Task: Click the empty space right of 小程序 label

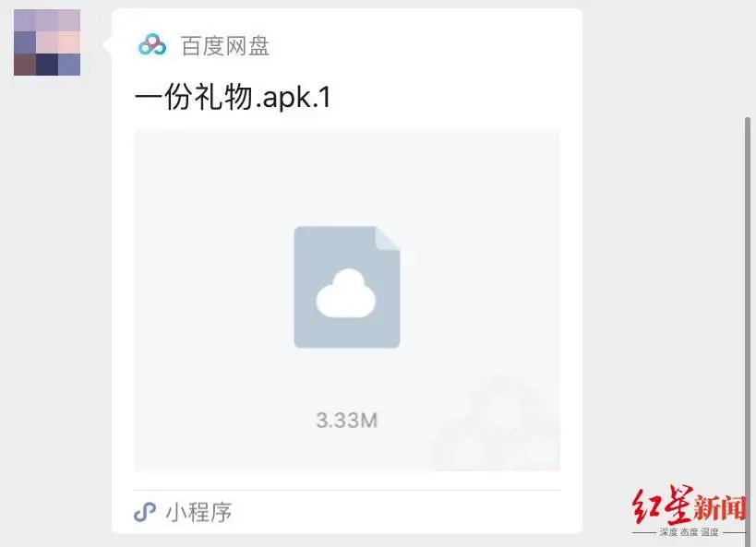Action: tap(395, 512)
